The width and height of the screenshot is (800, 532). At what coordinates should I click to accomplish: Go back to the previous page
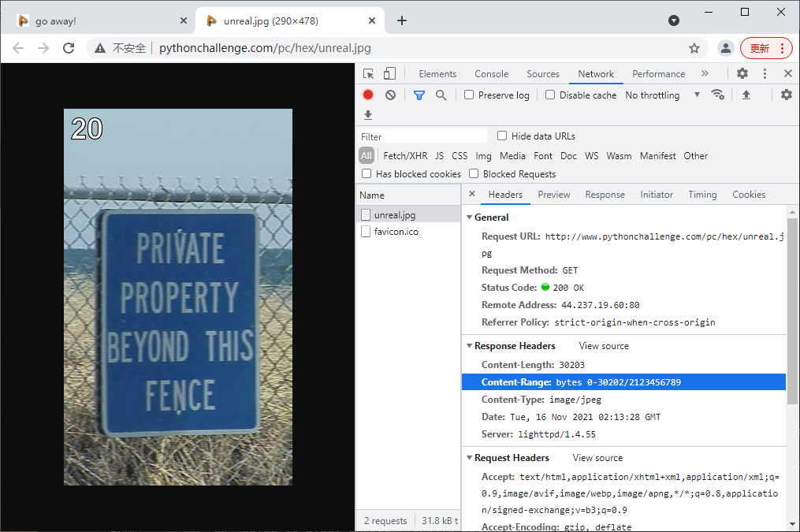pos(18,48)
